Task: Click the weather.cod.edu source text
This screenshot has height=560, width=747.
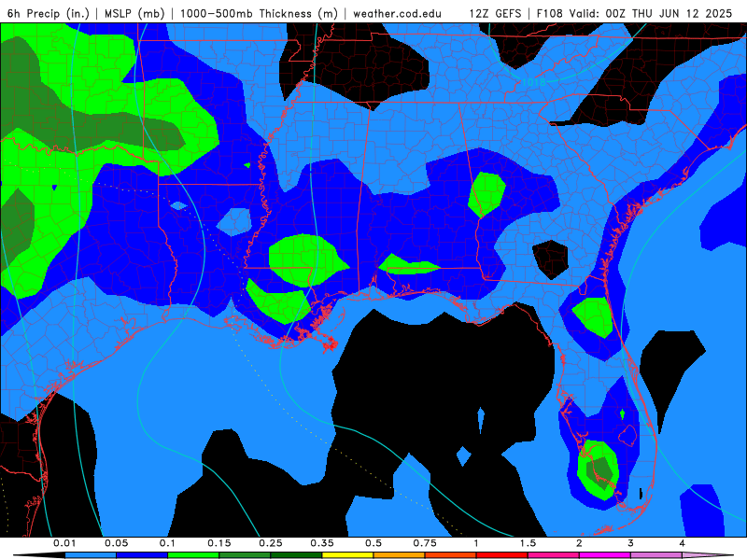Action: tap(397, 13)
